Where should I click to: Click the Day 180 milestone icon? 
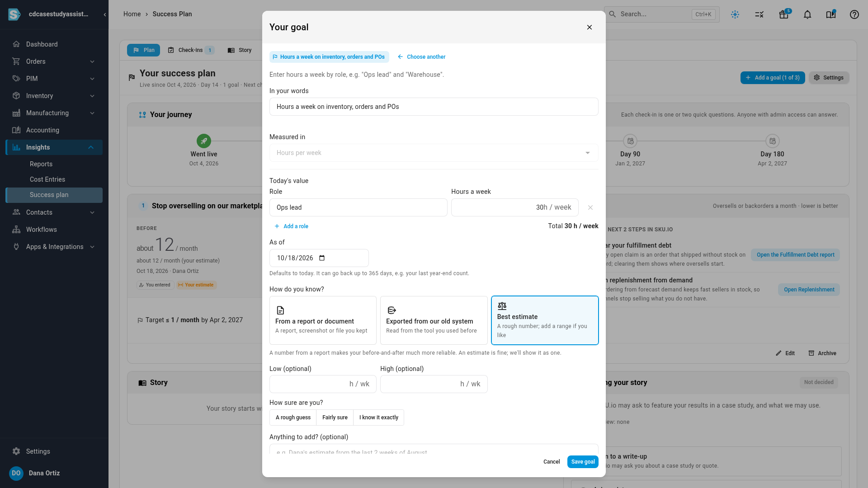tap(773, 141)
